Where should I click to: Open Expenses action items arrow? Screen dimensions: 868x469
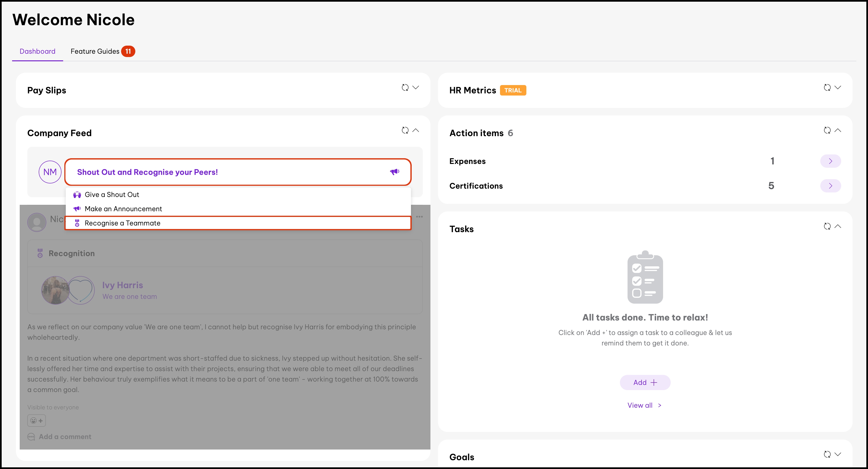[830, 161]
